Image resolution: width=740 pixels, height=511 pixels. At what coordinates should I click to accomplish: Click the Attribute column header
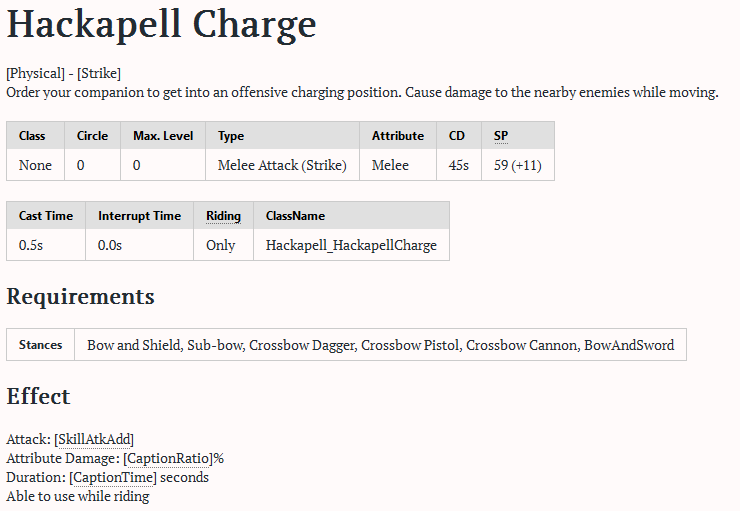pyautogui.click(x=398, y=136)
